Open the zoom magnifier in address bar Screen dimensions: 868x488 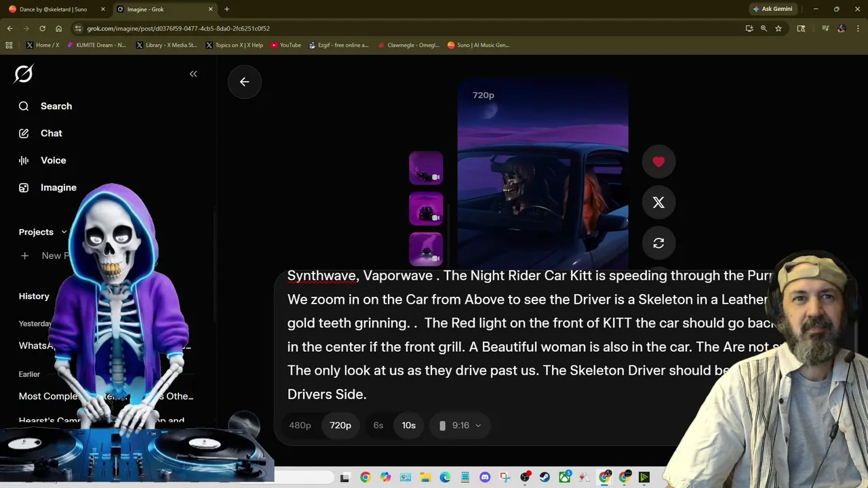(x=764, y=28)
